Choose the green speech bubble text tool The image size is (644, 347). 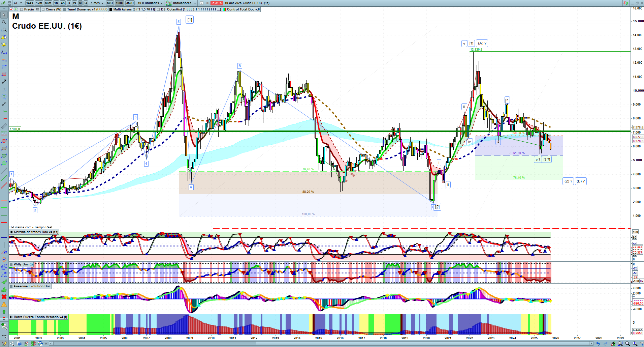tap(4, 96)
